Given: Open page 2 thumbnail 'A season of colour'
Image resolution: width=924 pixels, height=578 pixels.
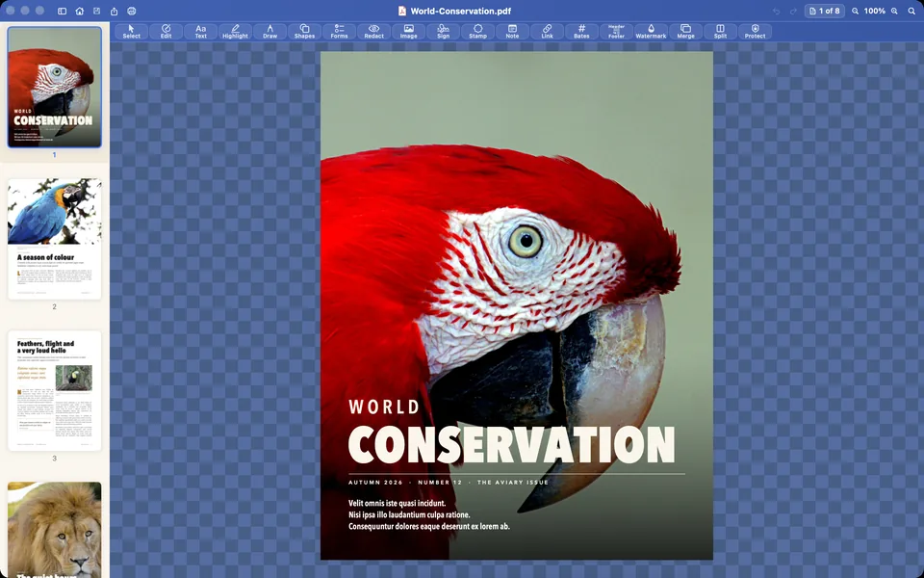Looking at the screenshot, I should tap(54, 239).
